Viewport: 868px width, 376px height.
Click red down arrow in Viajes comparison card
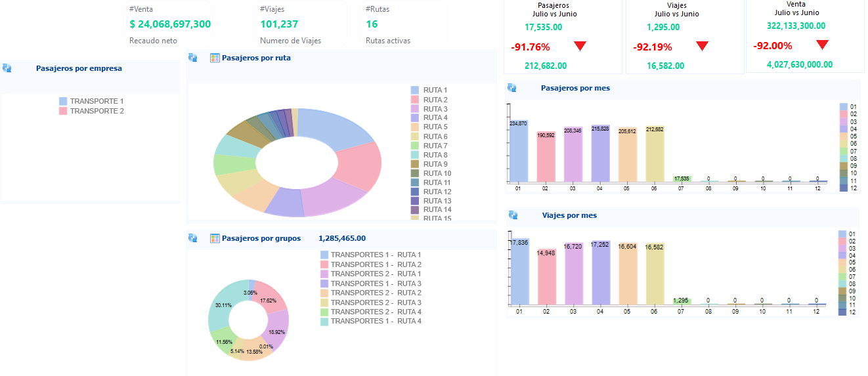pos(703,46)
